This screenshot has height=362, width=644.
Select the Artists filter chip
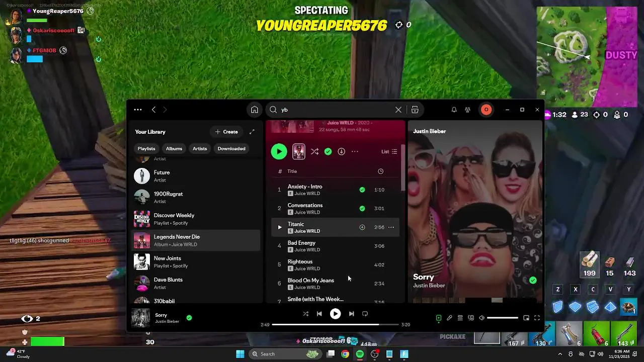click(x=200, y=149)
